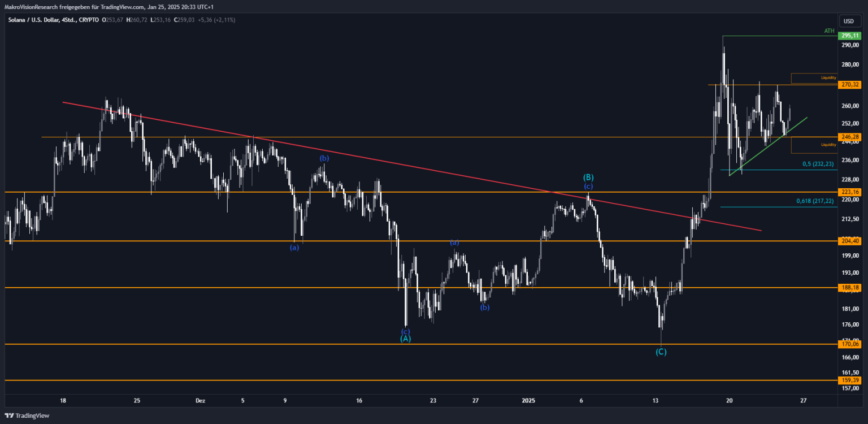Click the 204,40 price level tag
This screenshot has width=868, height=424.
tap(849, 241)
